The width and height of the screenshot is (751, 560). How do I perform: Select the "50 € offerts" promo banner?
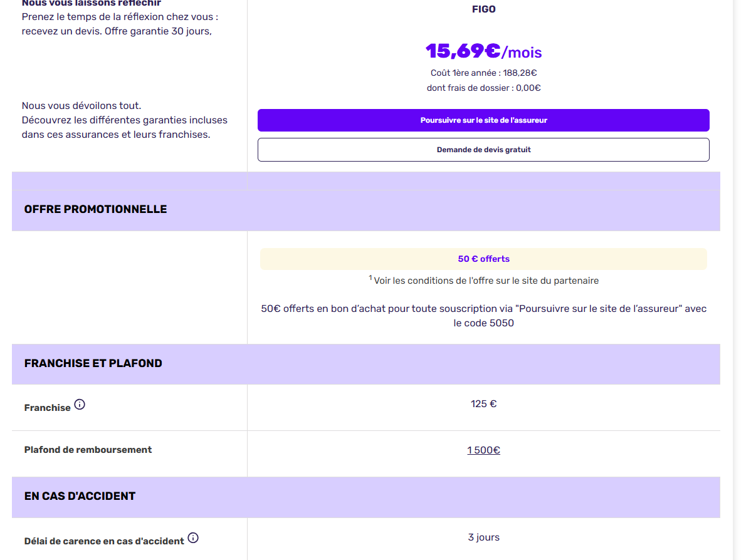[x=483, y=259]
